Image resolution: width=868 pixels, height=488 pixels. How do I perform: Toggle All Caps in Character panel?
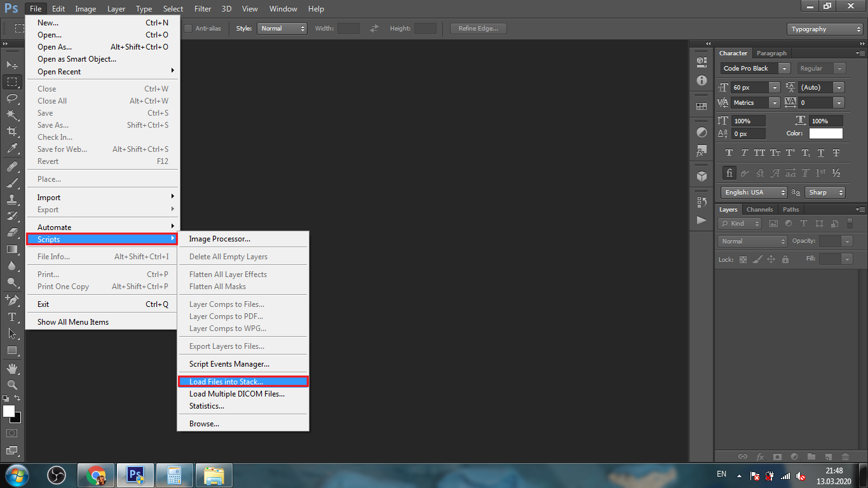(759, 153)
